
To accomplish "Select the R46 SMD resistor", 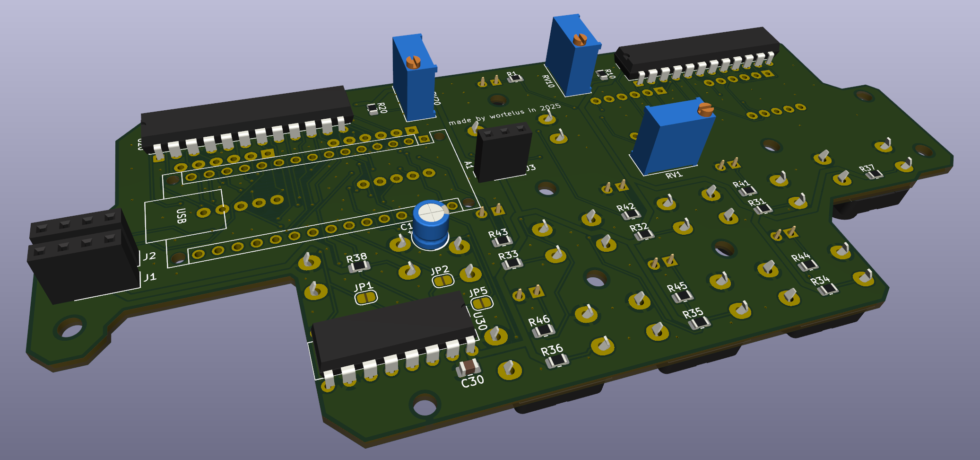I will click(543, 330).
